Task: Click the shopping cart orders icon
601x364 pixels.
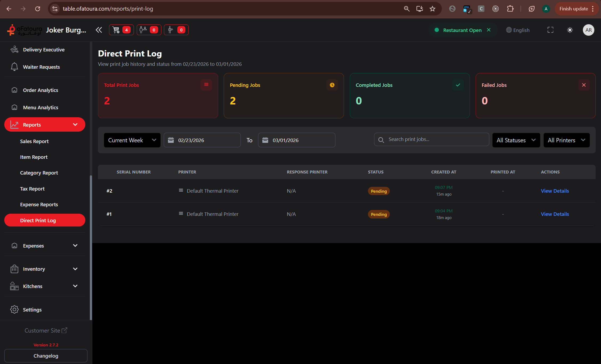Action: click(x=116, y=30)
